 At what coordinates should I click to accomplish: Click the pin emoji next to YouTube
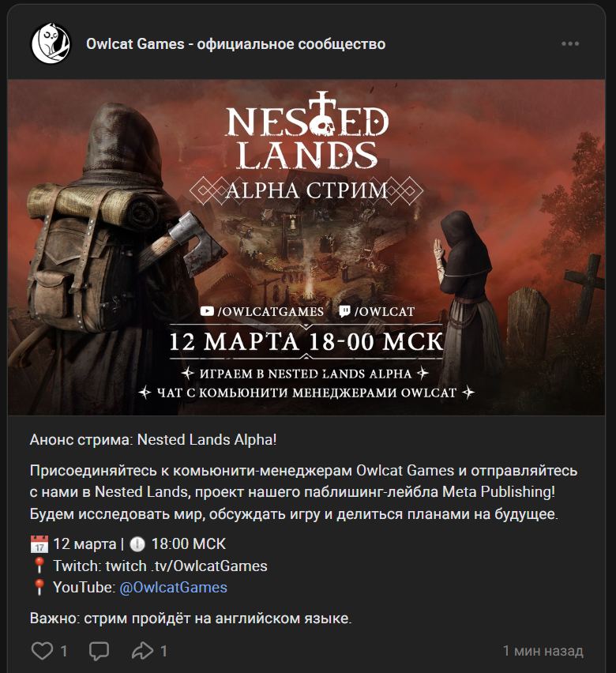(x=39, y=587)
